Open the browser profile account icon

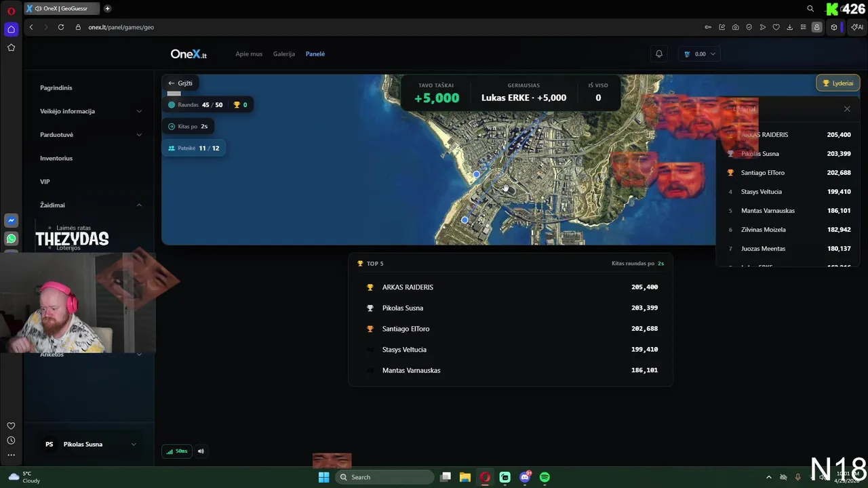click(x=816, y=27)
